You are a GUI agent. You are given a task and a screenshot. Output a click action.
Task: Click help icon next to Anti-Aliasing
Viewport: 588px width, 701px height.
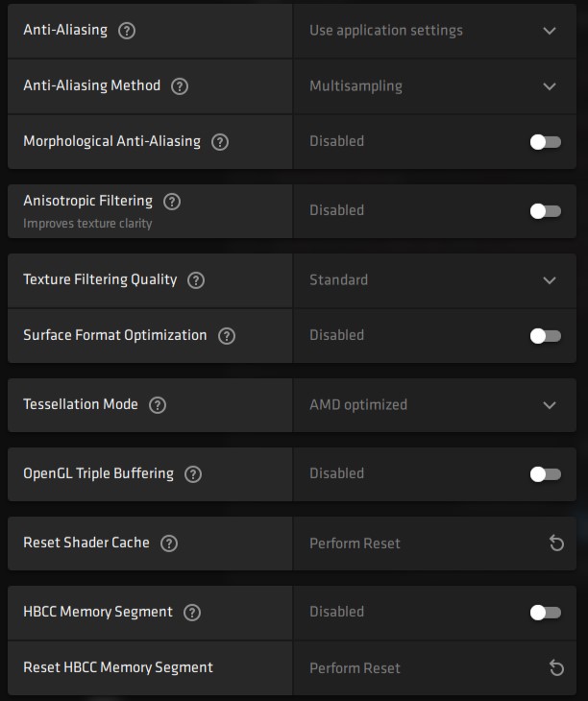127,31
